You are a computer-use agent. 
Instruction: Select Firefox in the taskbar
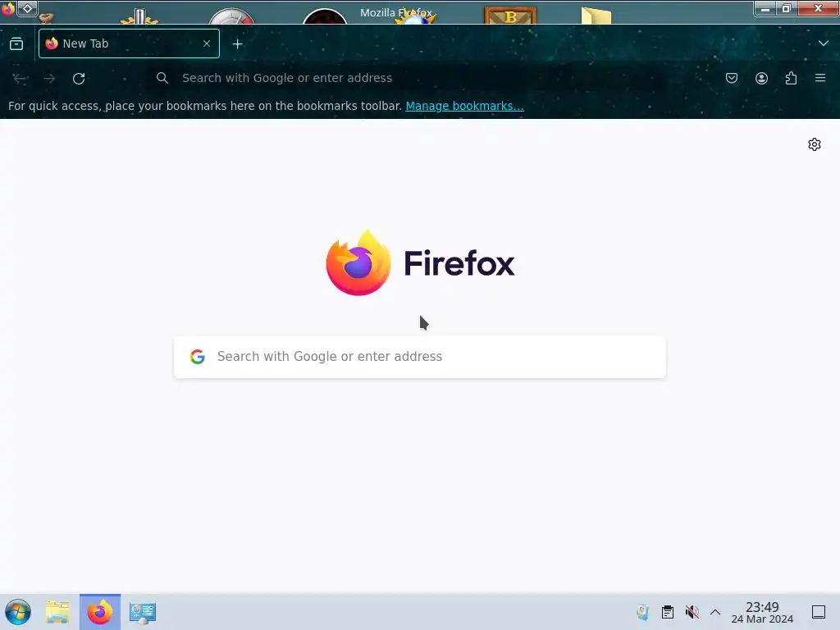tap(100, 612)
